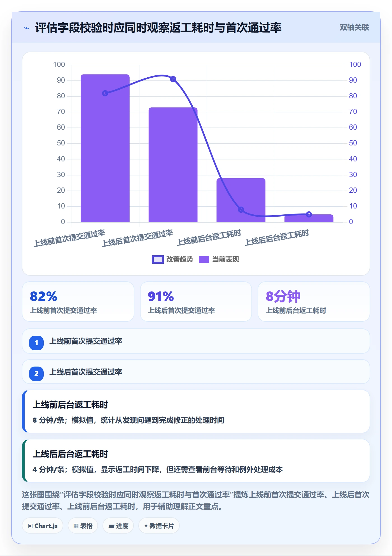The image size is (392, 556).
Task: Click the x-axis label 上线前后台返工耗时
Action: pos(209,238)
